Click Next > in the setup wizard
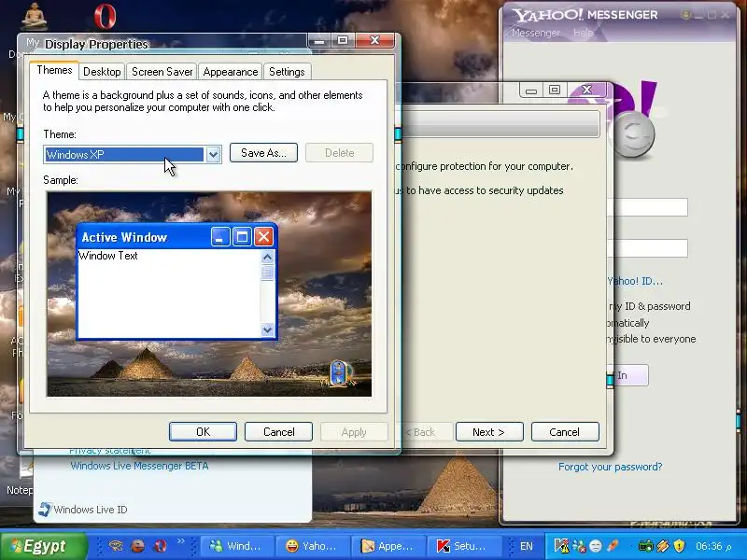 tap(489, 432)
